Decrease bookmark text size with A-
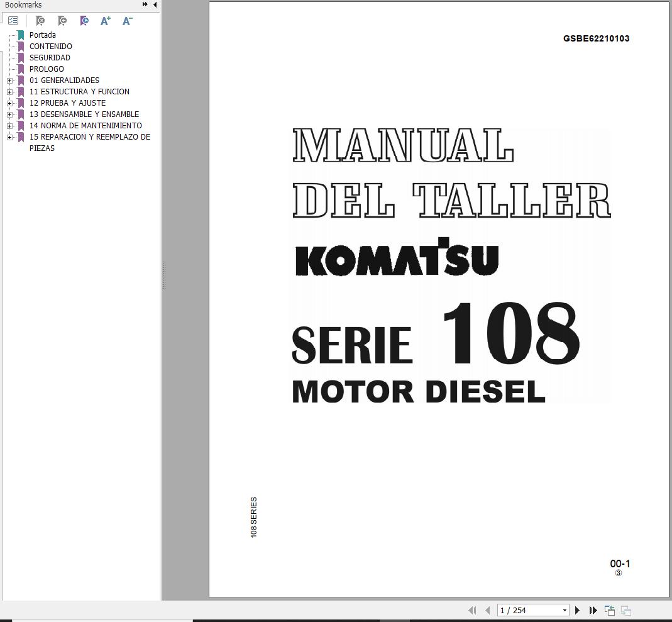672x622 pixels. coord(127,21)
